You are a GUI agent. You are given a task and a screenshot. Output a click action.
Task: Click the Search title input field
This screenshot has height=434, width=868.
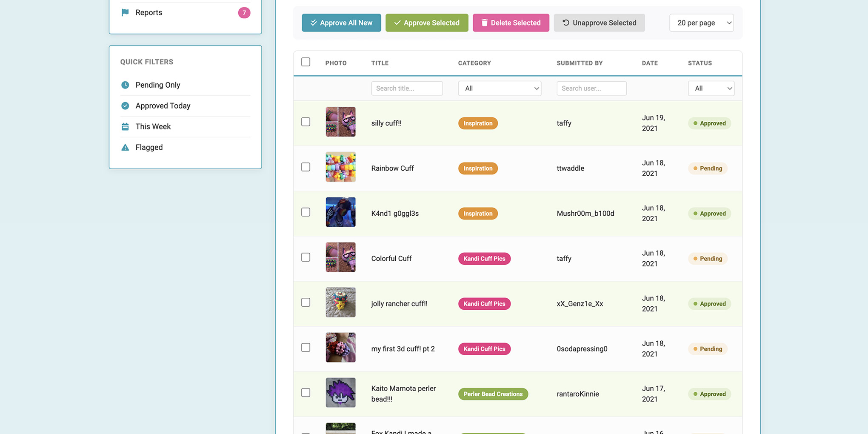tap(407, 88)
